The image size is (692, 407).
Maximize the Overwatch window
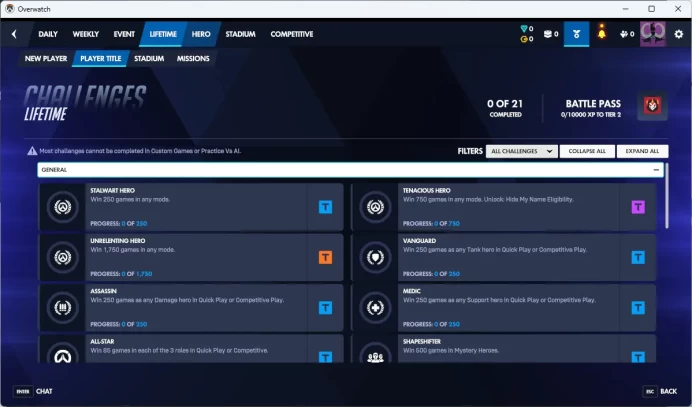651,9
